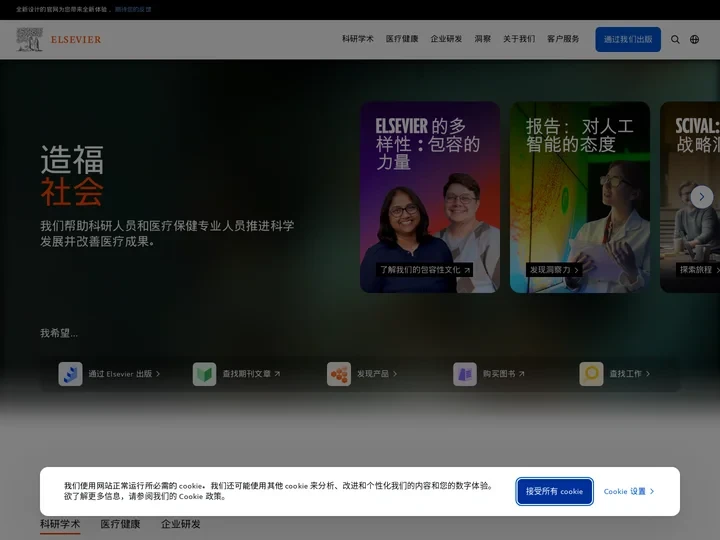
Task: Click the blue publish steps icon
Action: tap(70, 374)
